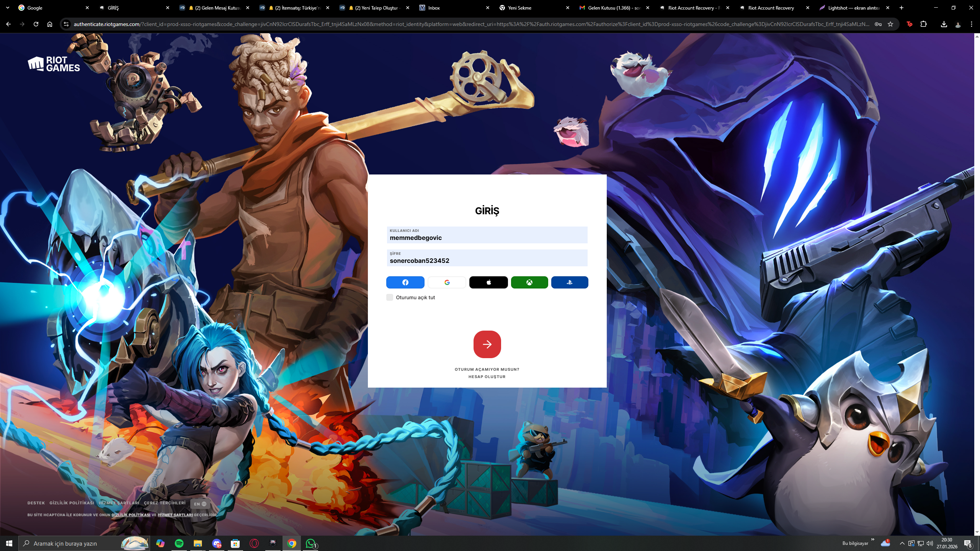980x551 pixels.
Task: Go forward to next page
Action: pos(22,24)
